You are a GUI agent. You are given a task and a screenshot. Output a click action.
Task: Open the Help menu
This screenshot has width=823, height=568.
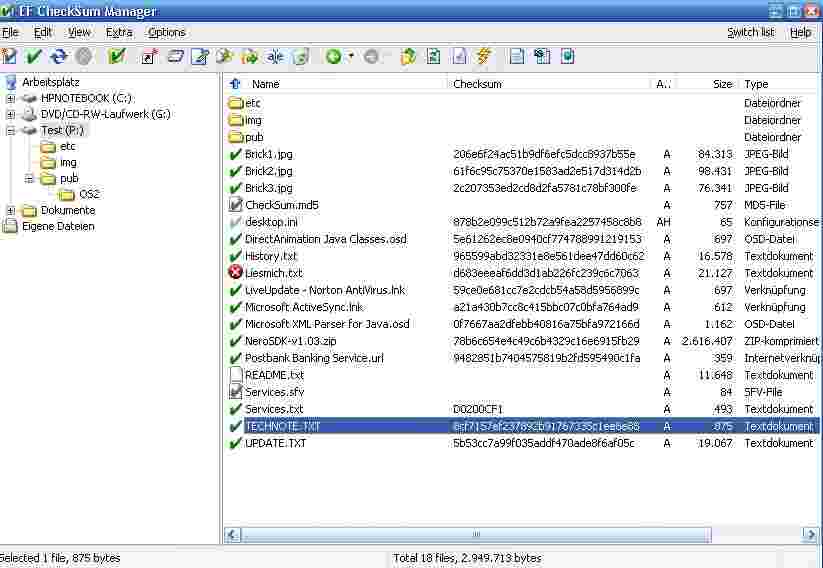[x=800, y=33]
